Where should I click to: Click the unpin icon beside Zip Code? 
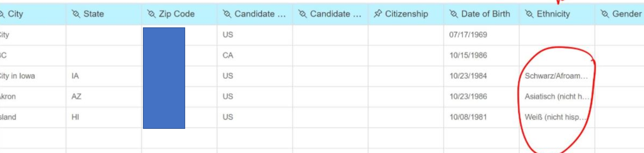tap(151, 14)
